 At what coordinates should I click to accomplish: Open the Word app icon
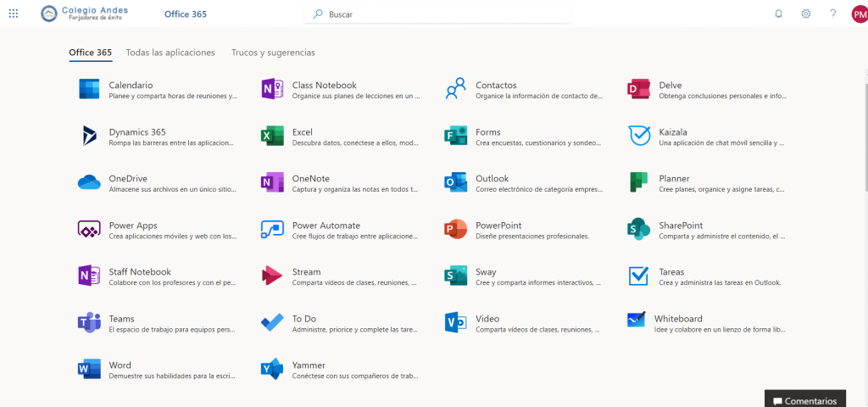coord(89,369)
